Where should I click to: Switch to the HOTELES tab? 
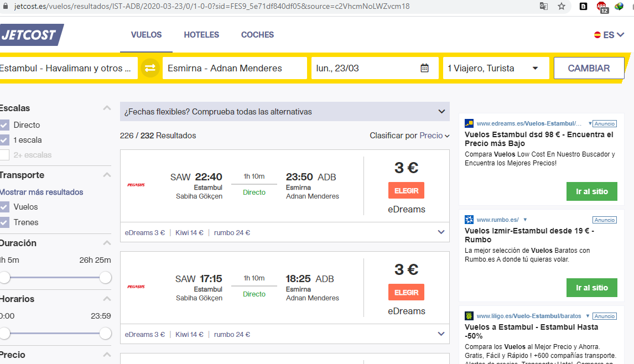coord(201,35)
